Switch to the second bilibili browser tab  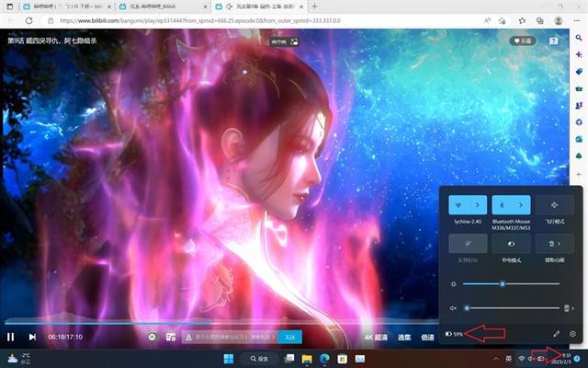tap(164, 6)
